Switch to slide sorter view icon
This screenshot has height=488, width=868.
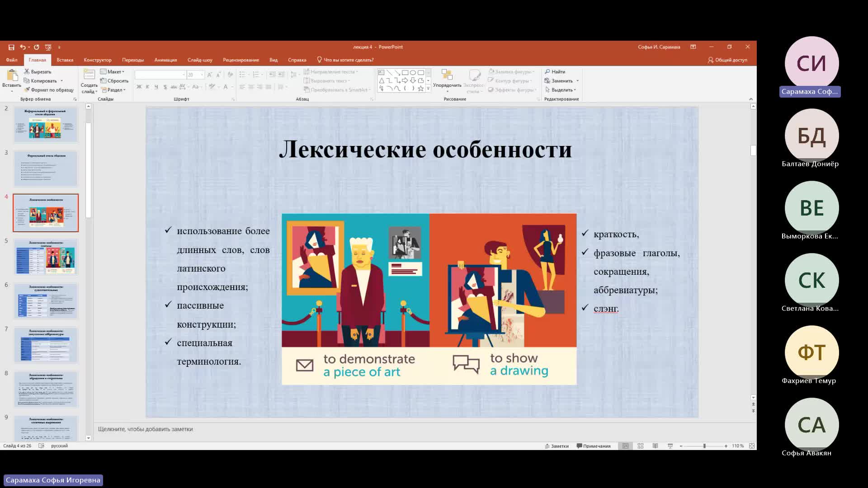(x=641, y=446)
